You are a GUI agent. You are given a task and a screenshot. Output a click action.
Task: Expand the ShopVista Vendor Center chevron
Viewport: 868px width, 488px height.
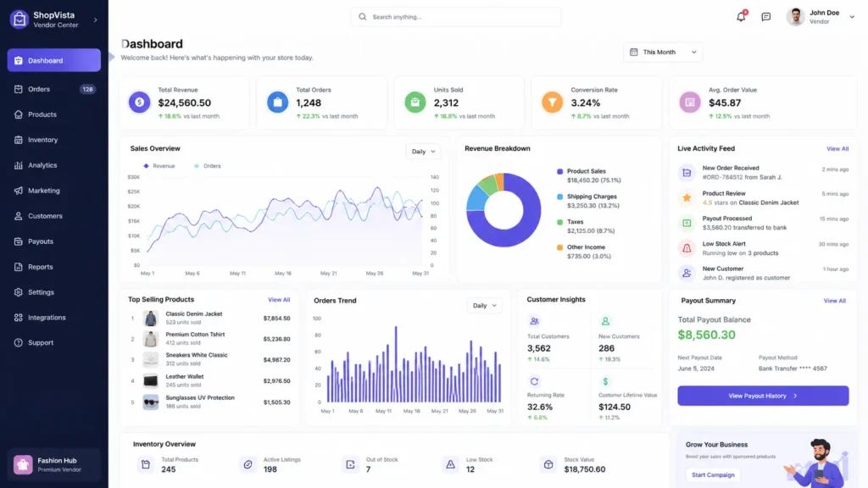point(96,20)
